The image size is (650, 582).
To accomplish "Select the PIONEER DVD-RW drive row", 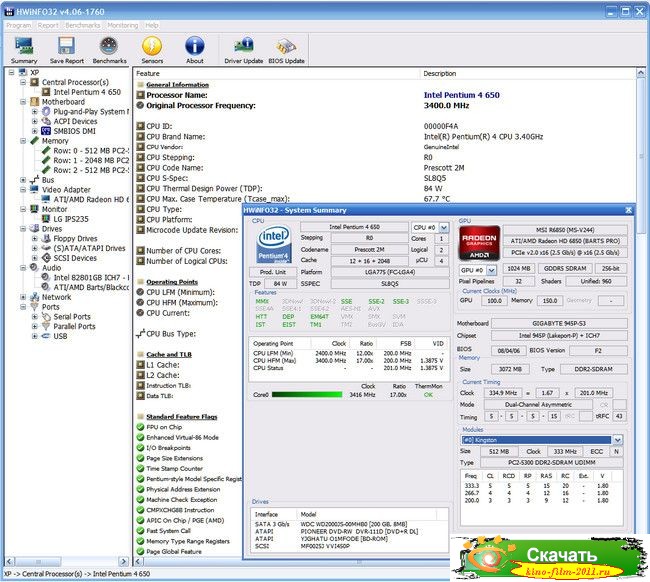I will point(349,531).
